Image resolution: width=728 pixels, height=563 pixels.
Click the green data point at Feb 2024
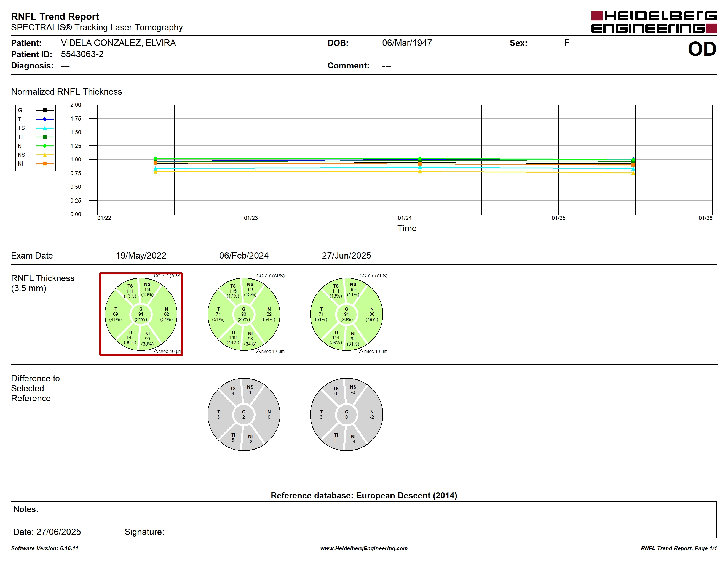[x=420, y=159]
